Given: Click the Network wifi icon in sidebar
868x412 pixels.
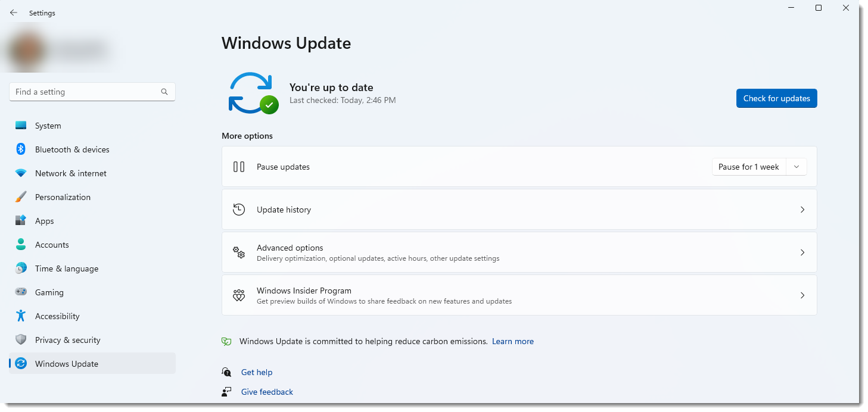Looking at the screenshot, I should [21, 173].
